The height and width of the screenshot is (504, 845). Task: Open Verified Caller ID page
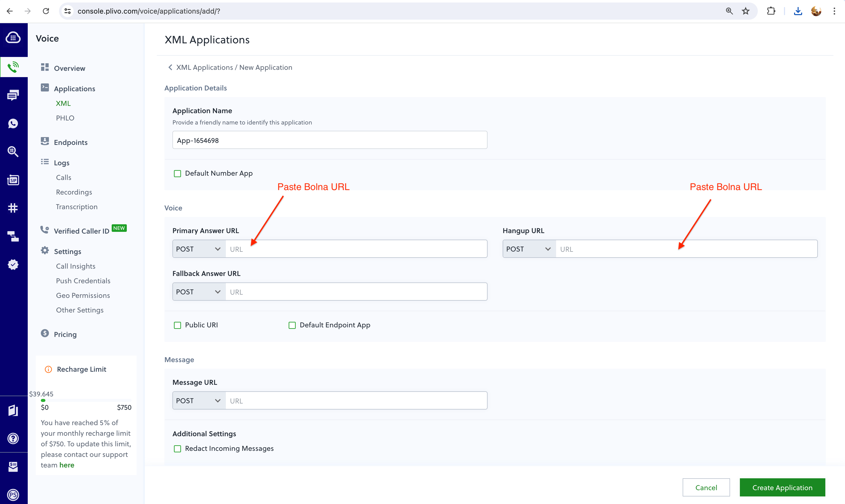[81, 231]
